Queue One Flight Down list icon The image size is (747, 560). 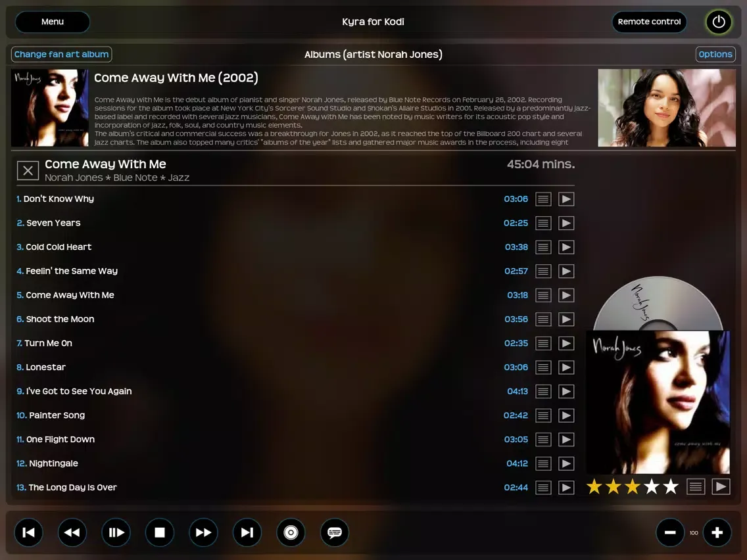543,440
